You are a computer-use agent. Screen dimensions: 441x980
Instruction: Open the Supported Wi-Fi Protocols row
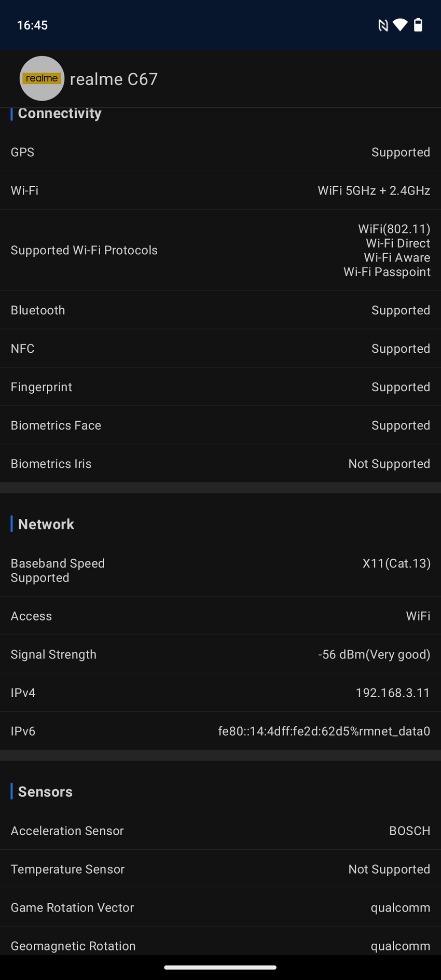click(x=220, y=250)
